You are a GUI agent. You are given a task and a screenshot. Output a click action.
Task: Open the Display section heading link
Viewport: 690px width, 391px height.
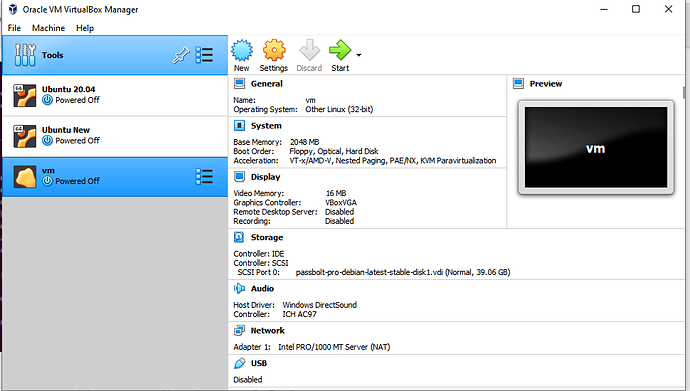pos(265,177)
